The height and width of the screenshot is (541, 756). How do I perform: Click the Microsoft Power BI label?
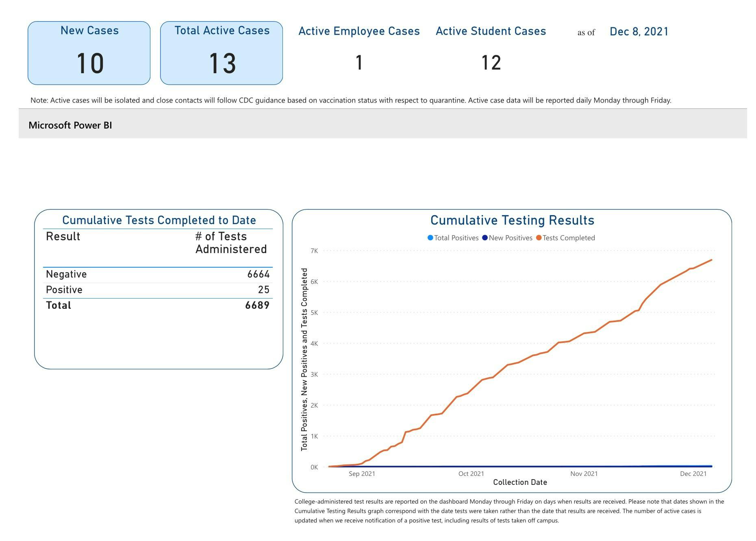click(x=71, y=125)
